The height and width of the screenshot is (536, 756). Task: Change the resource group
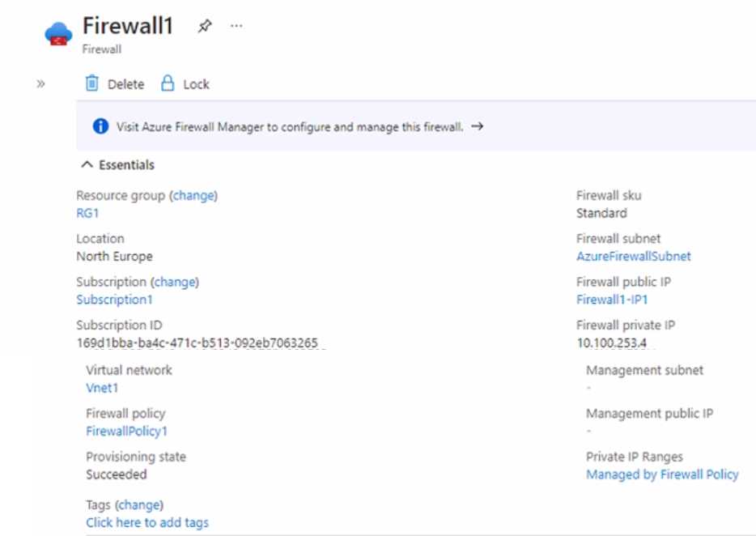click(x=194, y=195)
